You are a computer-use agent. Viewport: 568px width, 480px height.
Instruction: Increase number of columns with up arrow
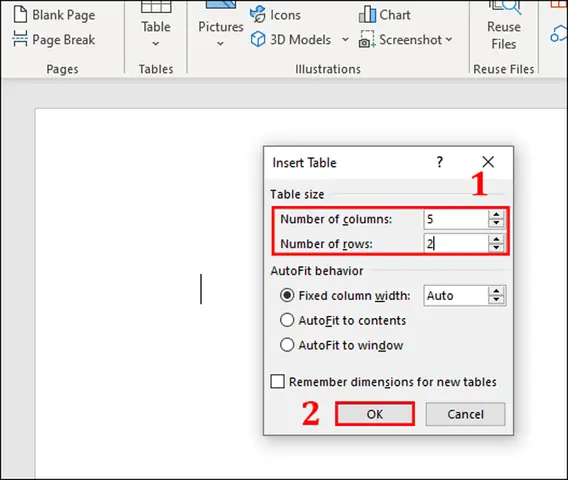pos(496,214)
